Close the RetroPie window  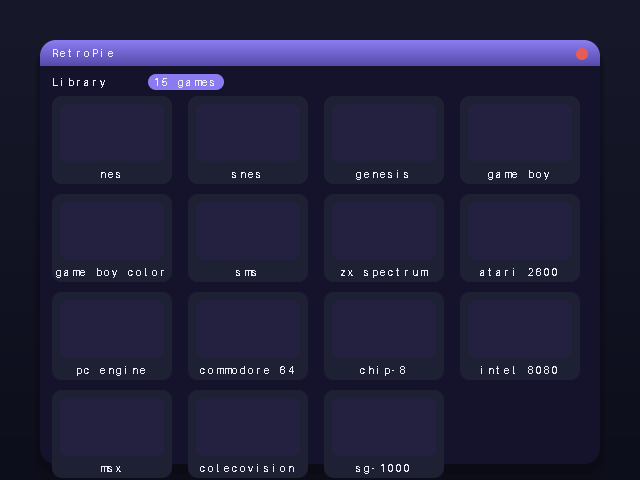click(582, 54)
